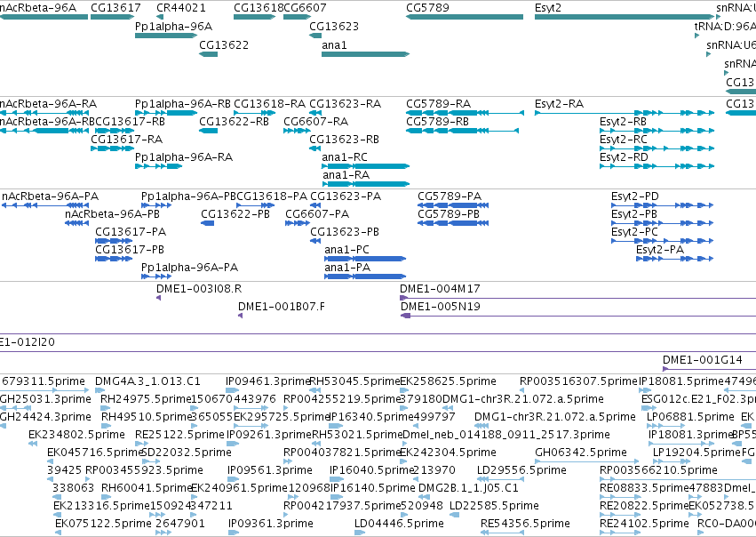The width and height of the screenshot is (756, 537).
Task: Click the IP09361.3prime EST label
Action: [x=271, y=524]
